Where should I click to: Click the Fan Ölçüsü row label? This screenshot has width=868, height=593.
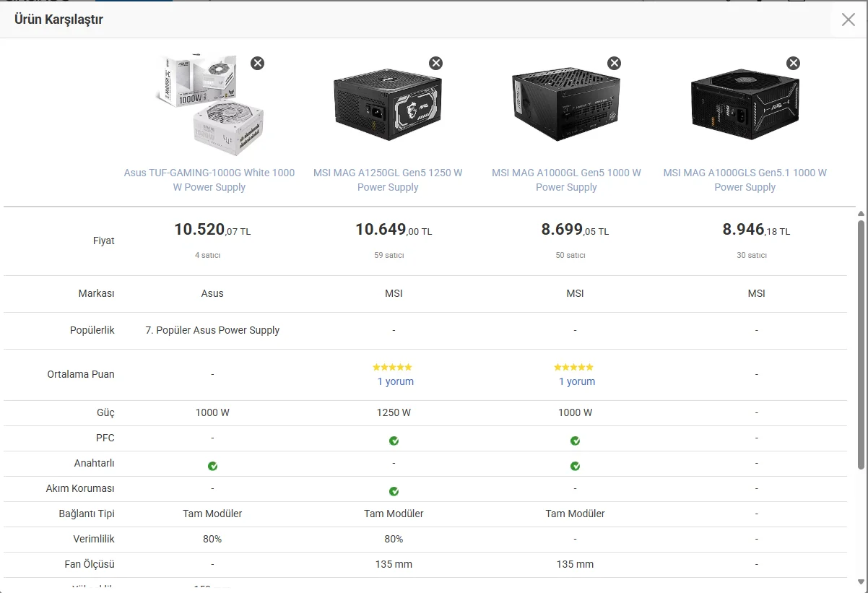(90, 564)
